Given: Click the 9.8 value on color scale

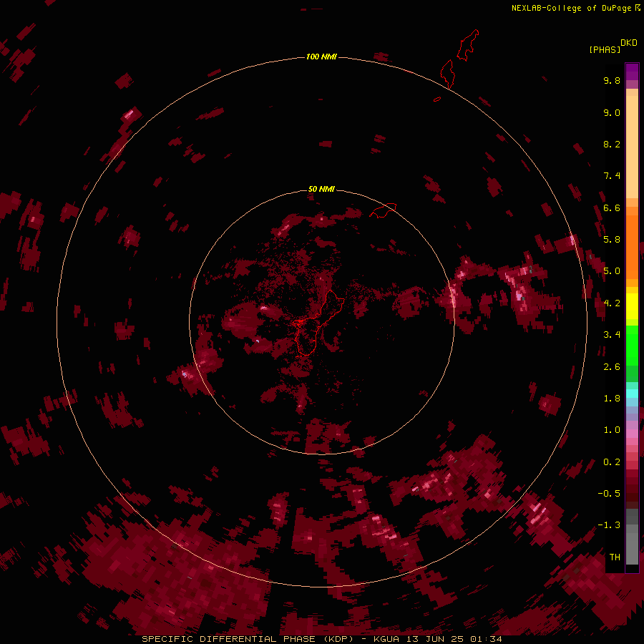Looking at the screenshot, I should (612, 80).
